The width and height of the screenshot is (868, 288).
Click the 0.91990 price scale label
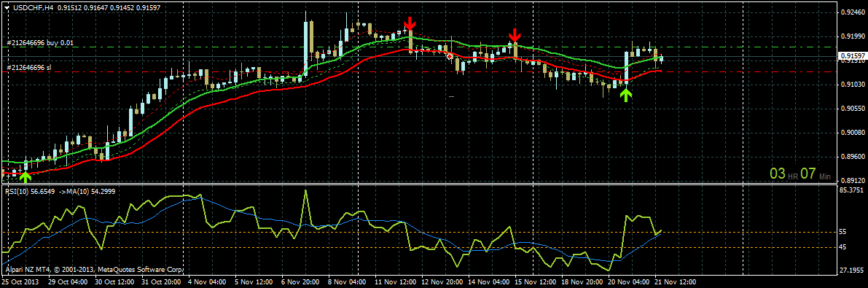click(x=853, y=36)
